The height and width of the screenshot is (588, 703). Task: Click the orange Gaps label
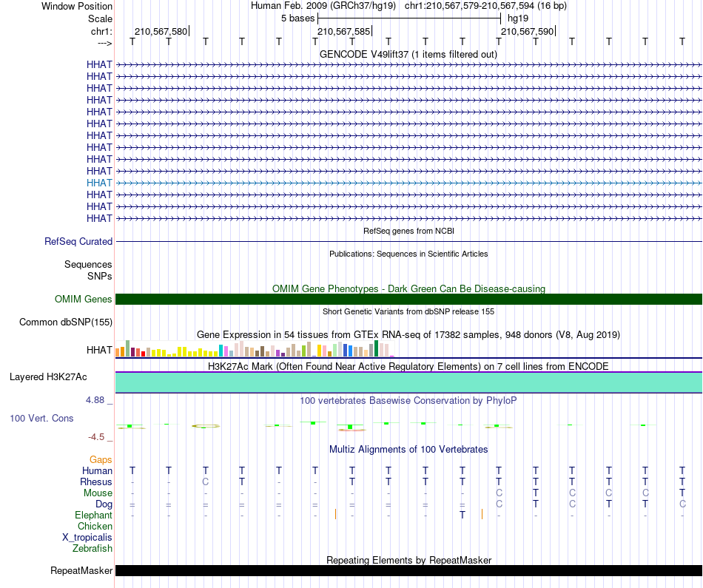101,459
